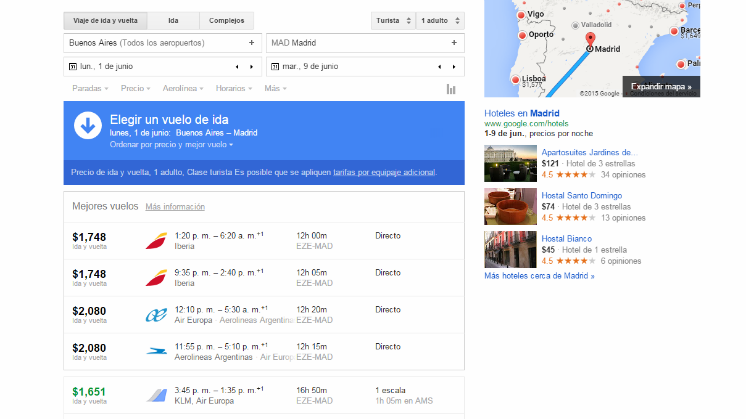
Task: Click the Madrid pin on the map
Action: tap(590, 40)
